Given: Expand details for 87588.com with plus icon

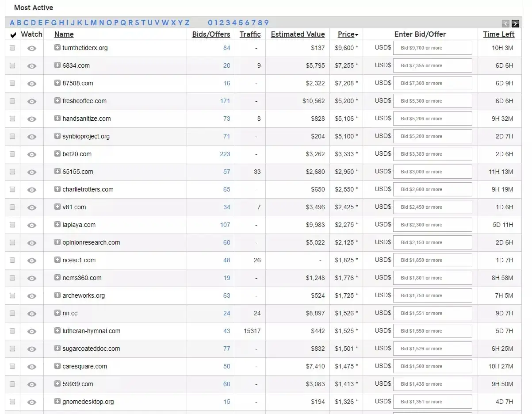Looking at the screenshot, I should pos(57,83).
